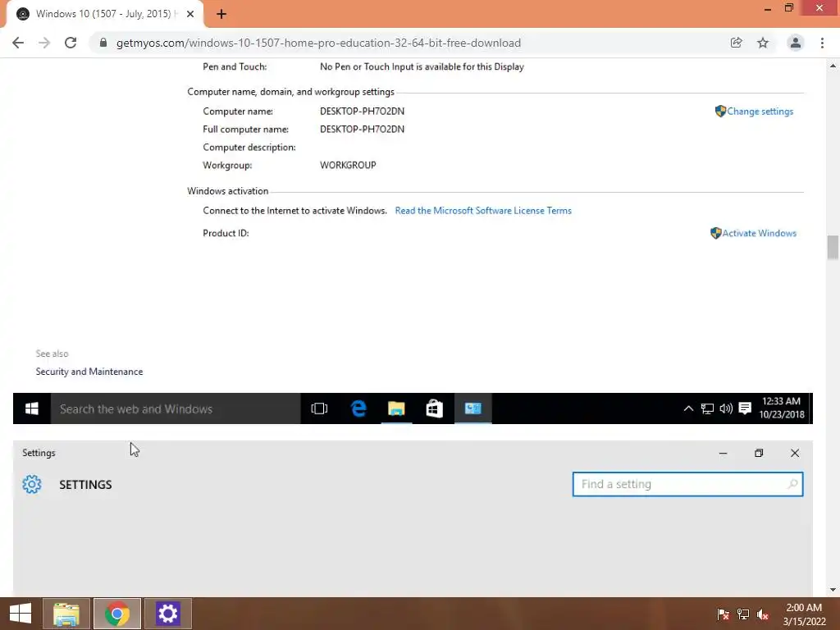Click the scroll down arrow of the page
Viewport: 840px width, 630px height.
(833, 590)
